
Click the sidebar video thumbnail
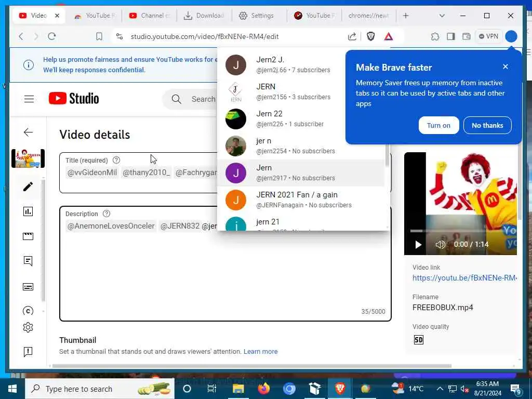pyautogui.click(x=28, y=158)
